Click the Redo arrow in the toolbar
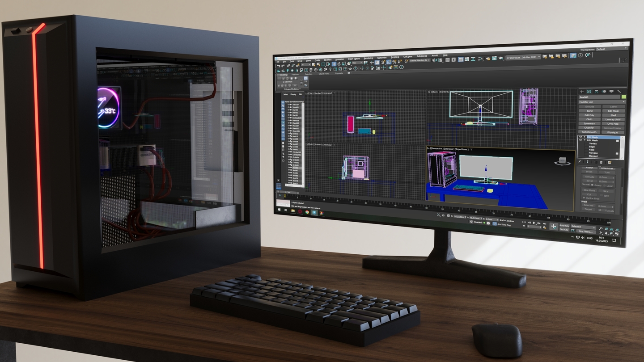The image size is (644, 362). pos(283,65)
